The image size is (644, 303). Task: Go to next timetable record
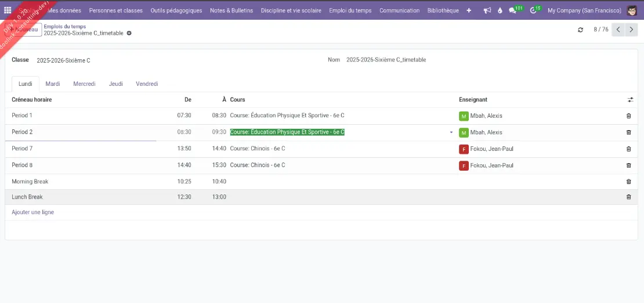pos(632,30)
